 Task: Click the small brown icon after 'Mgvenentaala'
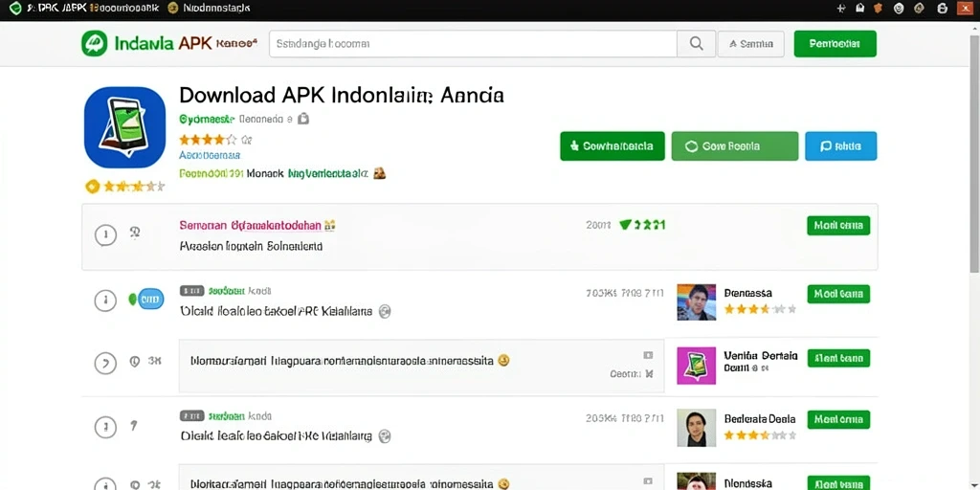pyautogui.click(x=379, y=174)
